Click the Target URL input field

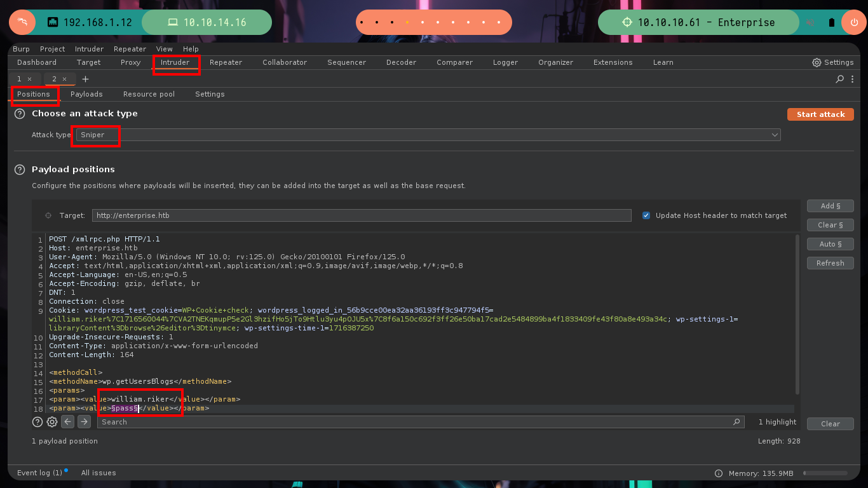coord(362,215)
